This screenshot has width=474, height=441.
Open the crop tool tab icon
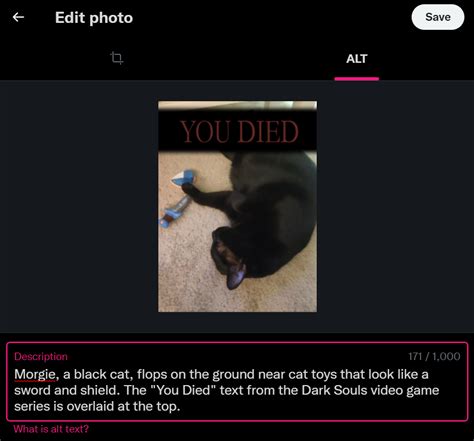click(116, 58)
